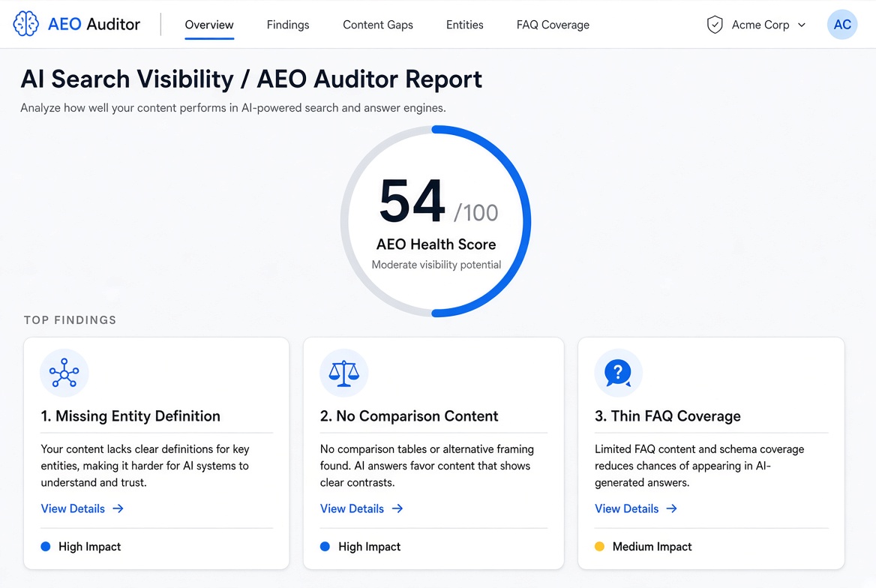Viewport: 876px width, 588px height.
Task: Click the High Impact label under Missing Entity
Action: click(89, 547)
